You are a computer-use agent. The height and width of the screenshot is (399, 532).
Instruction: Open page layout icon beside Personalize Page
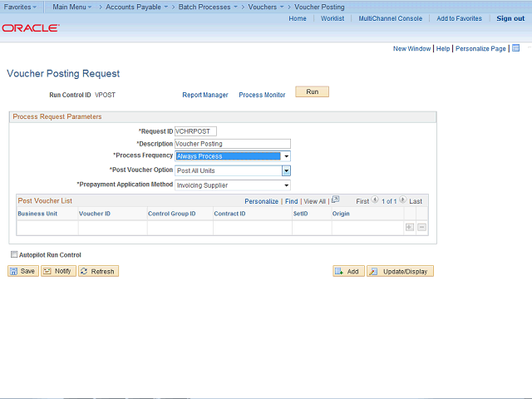coord(515,48)
